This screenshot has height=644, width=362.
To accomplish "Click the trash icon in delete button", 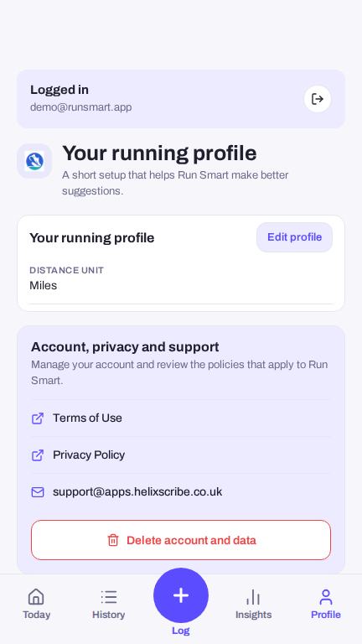I will [113, 540].
